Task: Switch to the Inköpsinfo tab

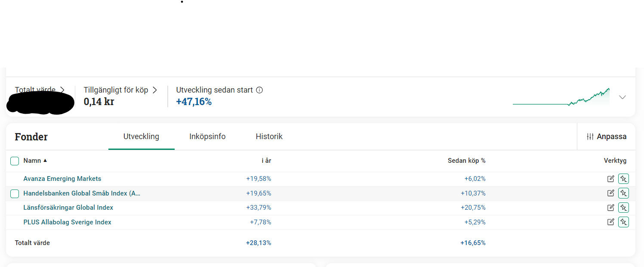Action: coord(207,137)
